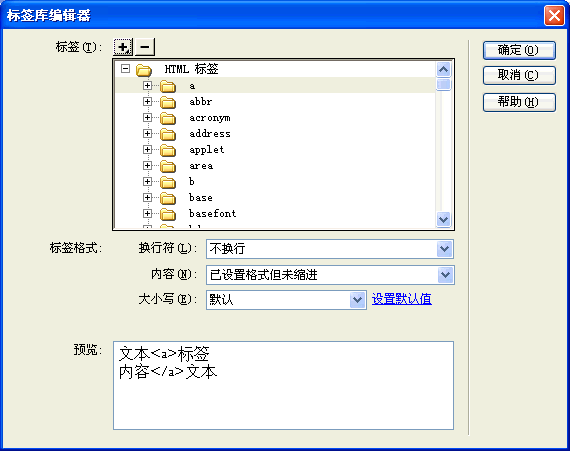Click the folder icon for applet tag
570x451 pixels.
pos(168,150)
